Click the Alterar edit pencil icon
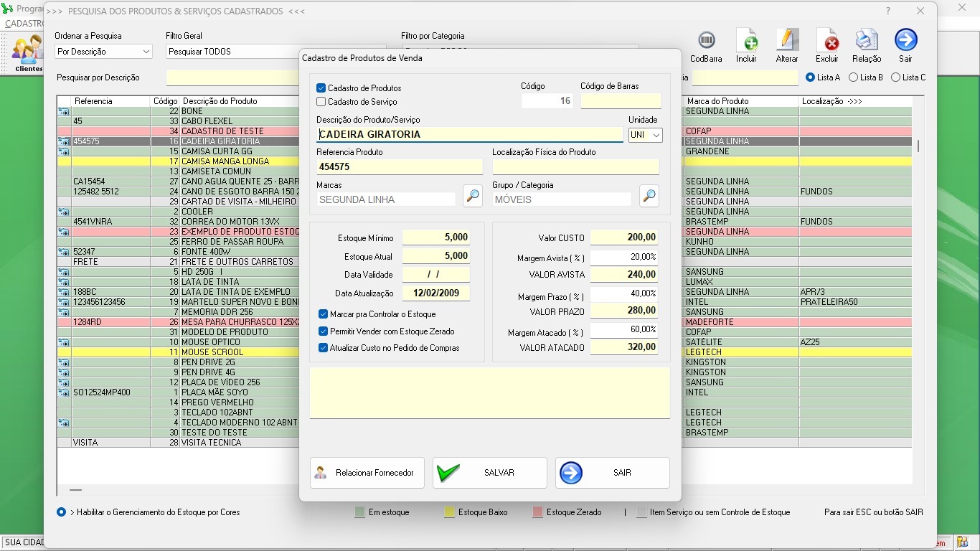The width and height of the screenshot is (980, 551). 787,41
